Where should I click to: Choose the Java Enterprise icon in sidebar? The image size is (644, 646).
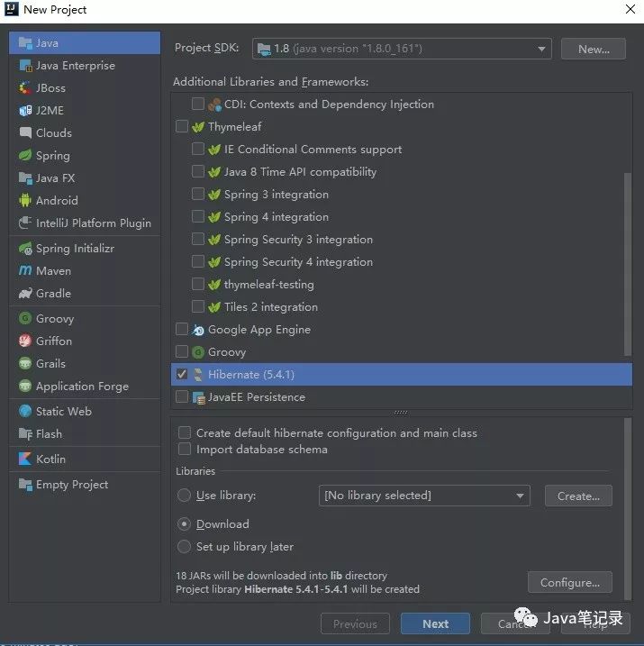point(25,66)
